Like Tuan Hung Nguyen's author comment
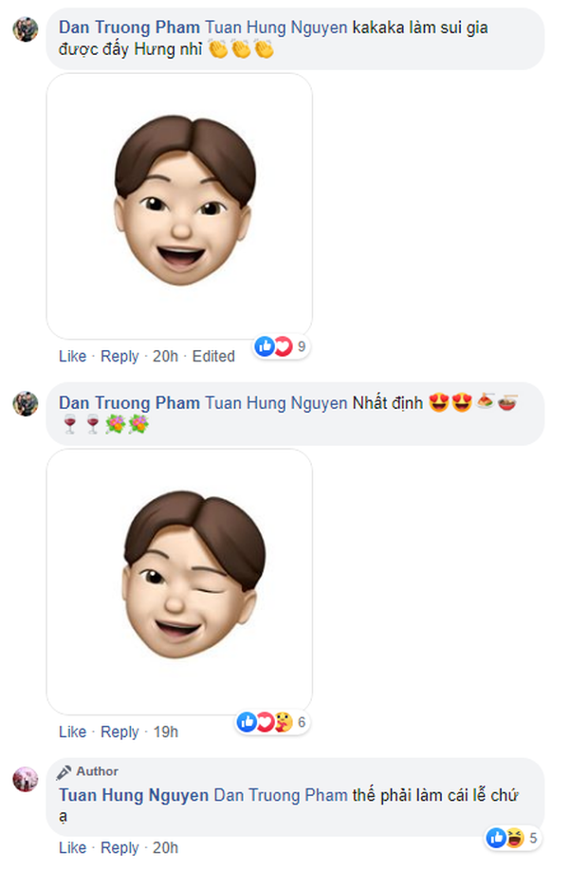The width and height of the screenshot is (588, 871). coord(72,847)
